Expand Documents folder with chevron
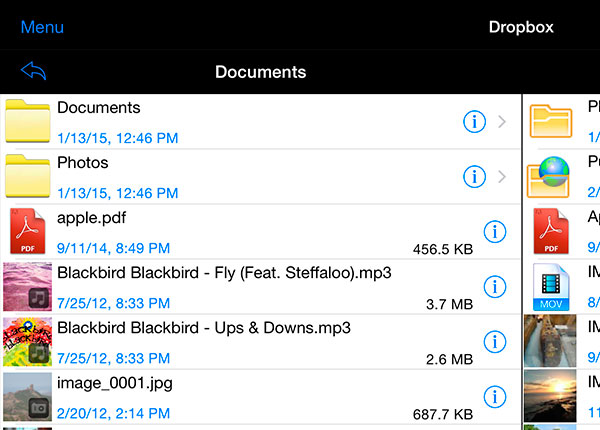The image size is (600, 430). pyautogui.click(x=502, y=122)
